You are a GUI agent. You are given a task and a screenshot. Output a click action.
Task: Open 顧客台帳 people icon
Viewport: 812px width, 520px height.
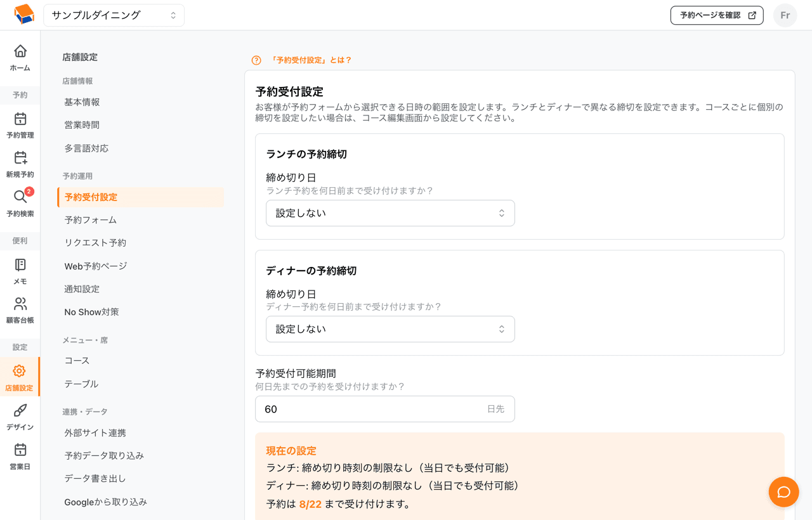20,304
